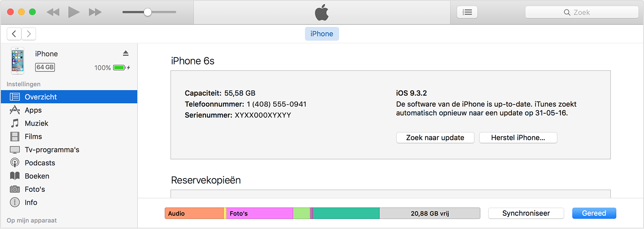Open Info in the sidebar
The height and width of the screenshot is (229, 644).
(x=69, y=203)
